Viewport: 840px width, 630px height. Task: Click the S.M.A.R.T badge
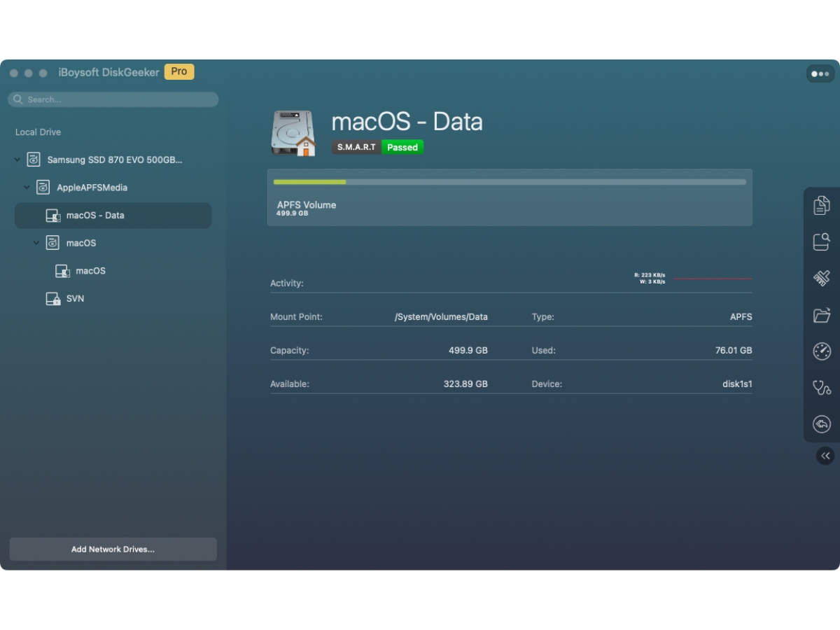357,147
